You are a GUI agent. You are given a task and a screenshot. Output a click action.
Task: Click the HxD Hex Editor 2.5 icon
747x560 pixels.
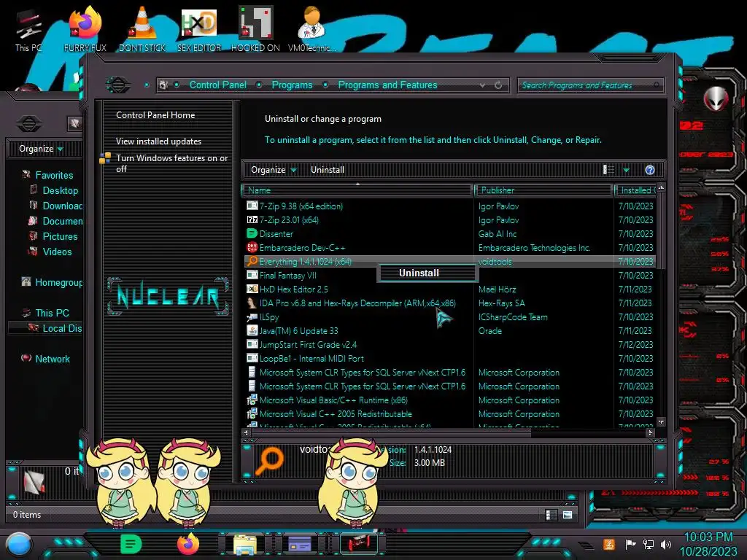(x=252, y=289)
